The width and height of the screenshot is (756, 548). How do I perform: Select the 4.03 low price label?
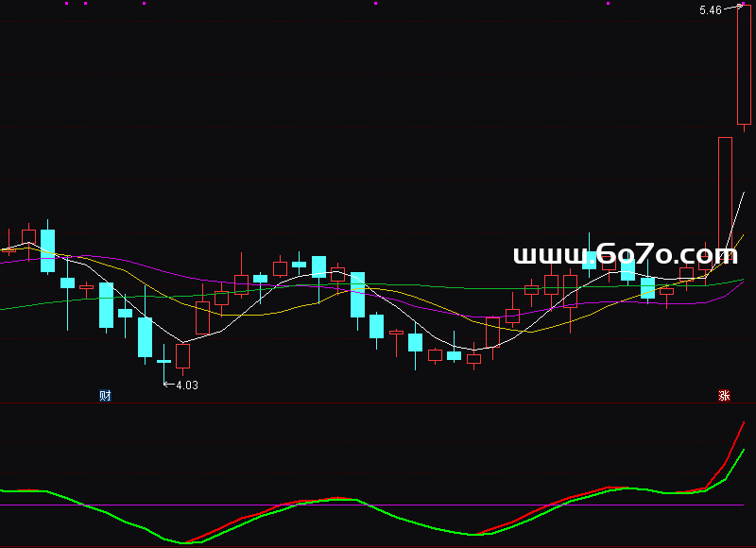click(187, 385)
